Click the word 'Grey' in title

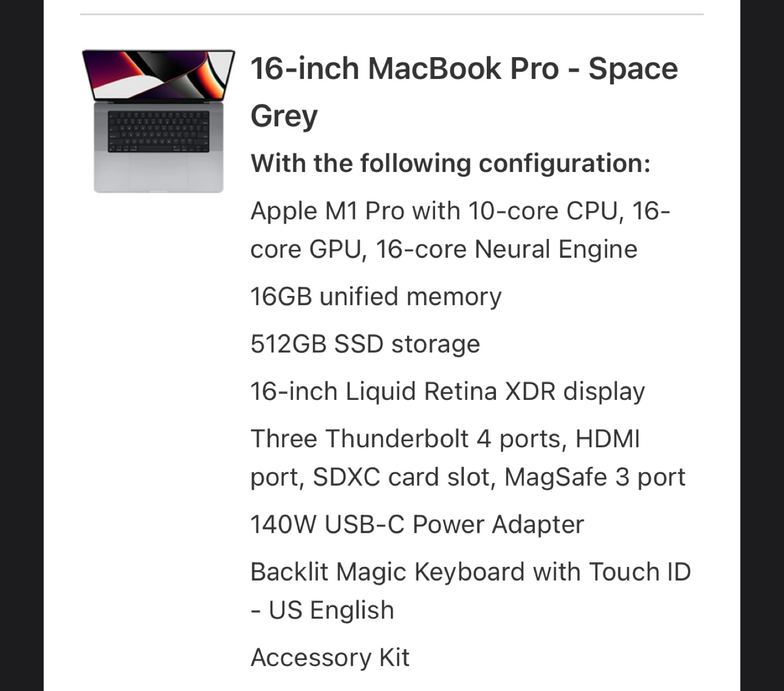(284, 116)
